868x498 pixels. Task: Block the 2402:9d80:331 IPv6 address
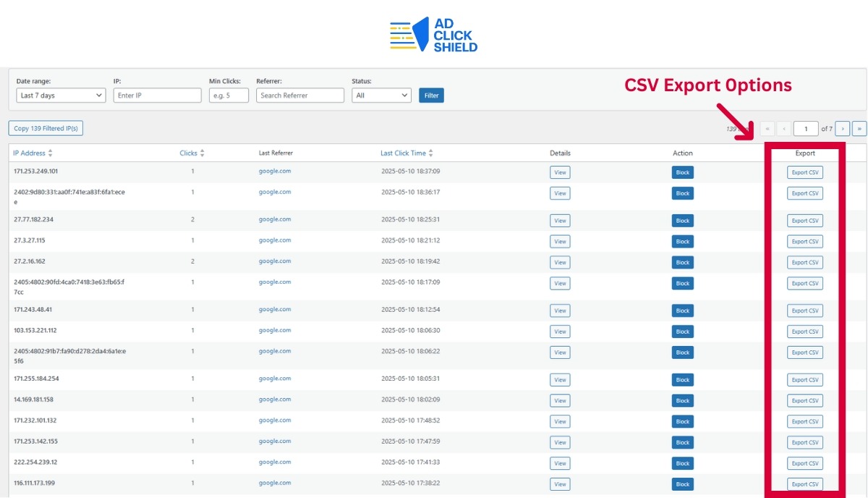pyautogui.click(x=682, y=193)
